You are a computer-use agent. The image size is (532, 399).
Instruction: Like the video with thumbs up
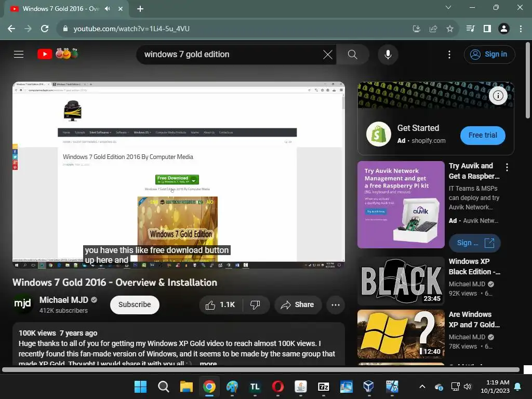point(220,304)
